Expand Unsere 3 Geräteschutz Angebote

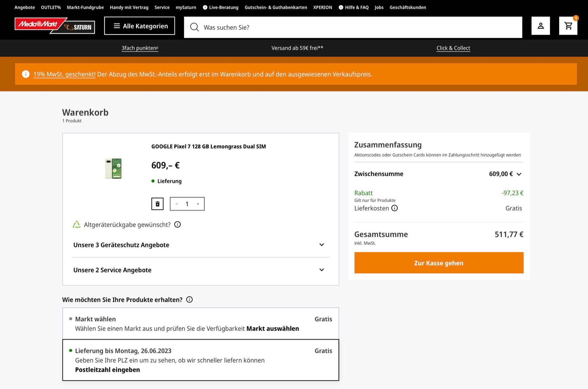(321, 245)
